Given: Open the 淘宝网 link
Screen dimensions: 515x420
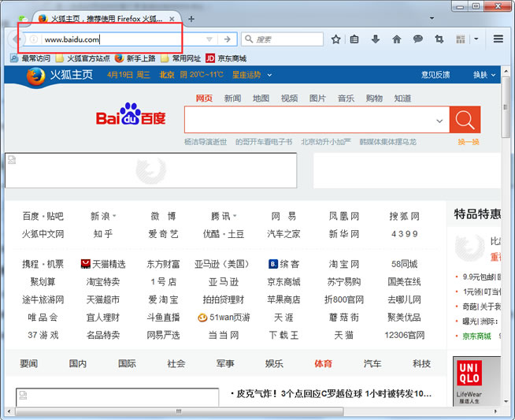Looking at the screenshot, I should point(344,264).
